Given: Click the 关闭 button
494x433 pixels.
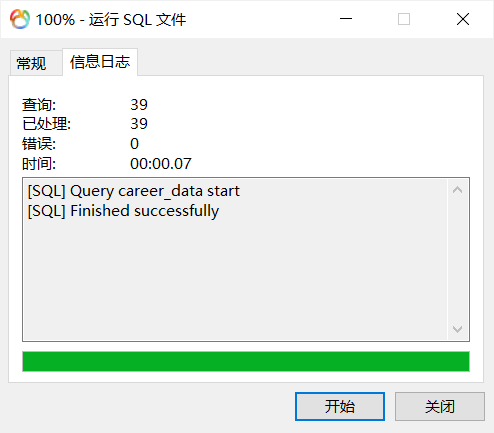Looking at the screenshot, I should click(x=440, y=406).
